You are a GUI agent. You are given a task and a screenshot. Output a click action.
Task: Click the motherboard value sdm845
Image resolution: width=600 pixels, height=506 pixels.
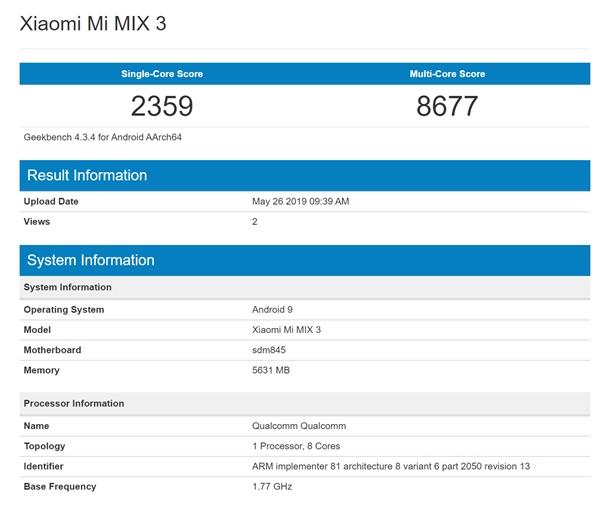[269, 350]
